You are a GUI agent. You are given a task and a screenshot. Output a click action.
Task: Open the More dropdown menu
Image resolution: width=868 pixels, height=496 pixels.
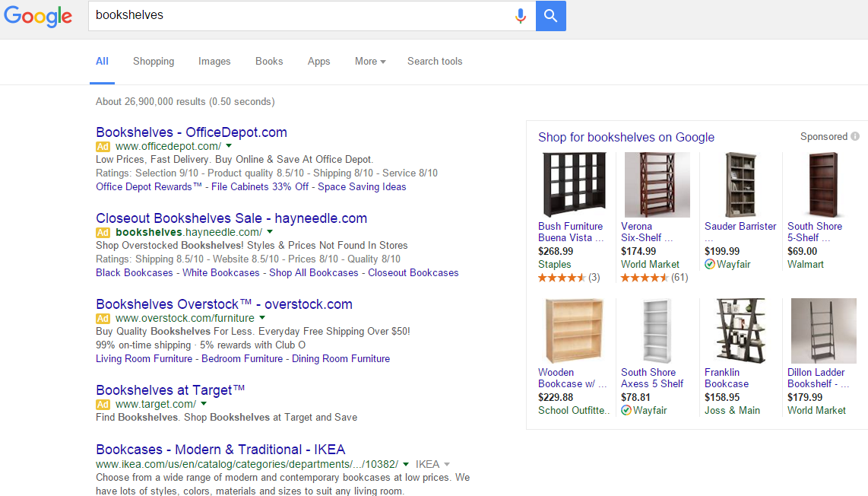370,62
